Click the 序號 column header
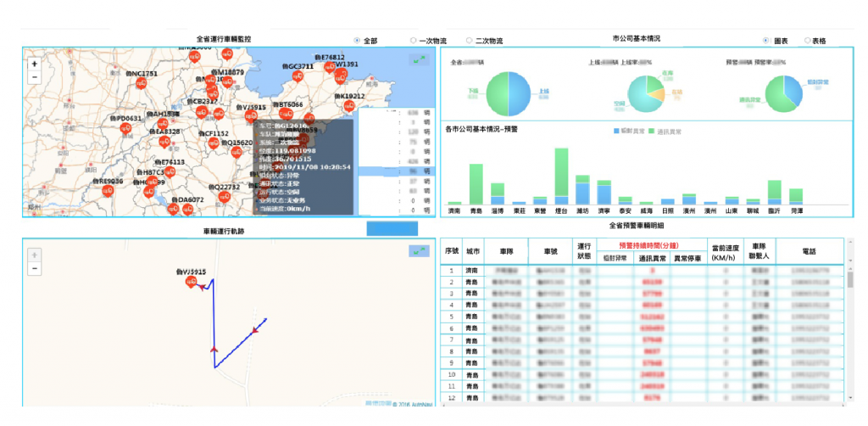The height and width of the screenshot is (426, 868). [x=452, y=251]
